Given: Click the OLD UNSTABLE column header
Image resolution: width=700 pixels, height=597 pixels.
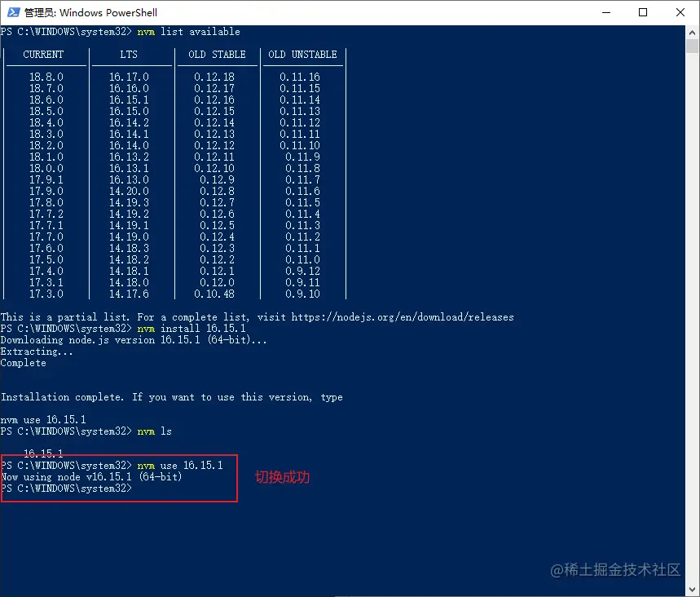Looking at the screenshot, I should pyautogui.click(x=302, y=55).
